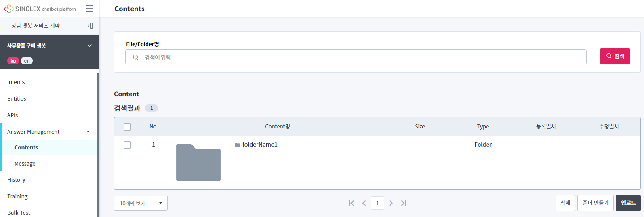Click the SINGLEX logo icon
The height and width of the screenshot is (217, 644).
[x=8, y=9]
